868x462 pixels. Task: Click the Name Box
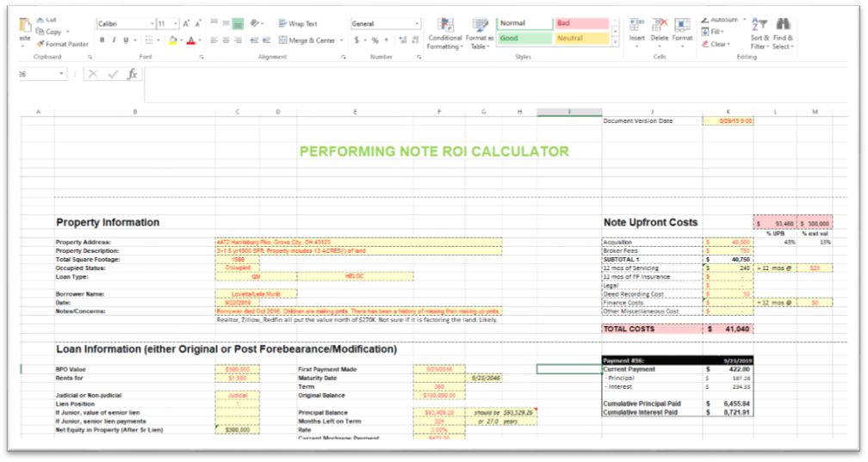tap(42, 74)
